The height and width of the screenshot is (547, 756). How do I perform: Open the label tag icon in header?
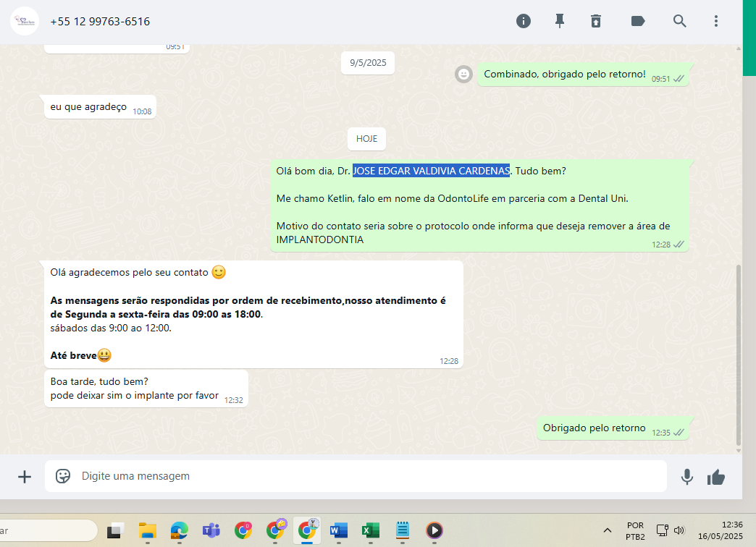point(637,21)
